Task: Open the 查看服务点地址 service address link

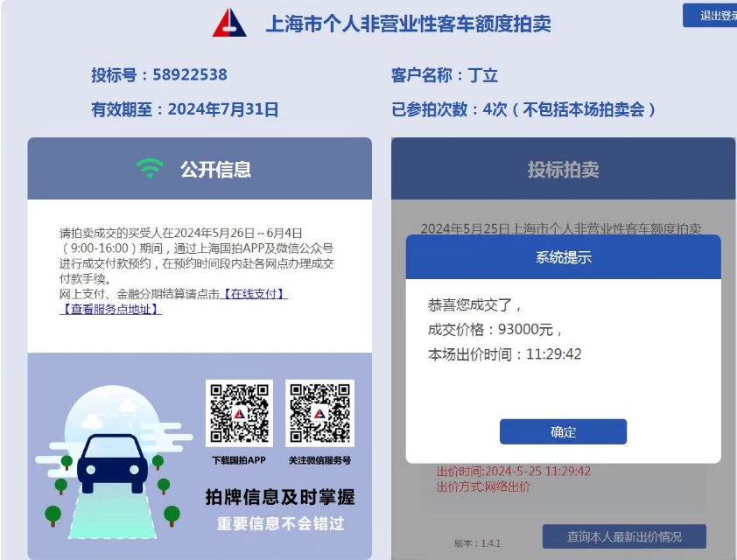Action: click(x=111, y=309)
